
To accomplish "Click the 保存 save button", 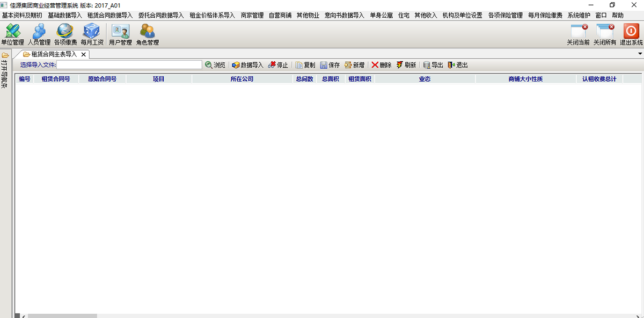I will tap(330, 65).
